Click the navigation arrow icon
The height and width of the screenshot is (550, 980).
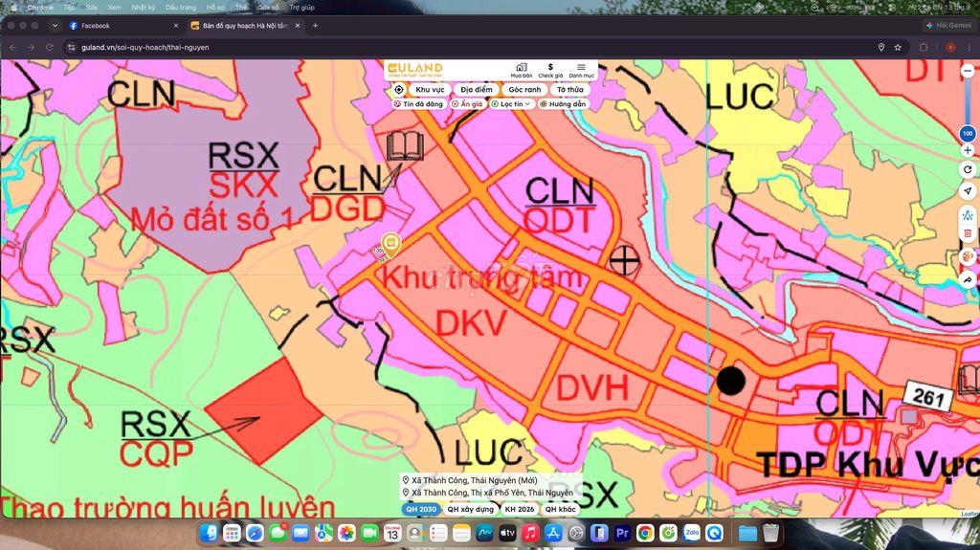(x=968, y=190)
